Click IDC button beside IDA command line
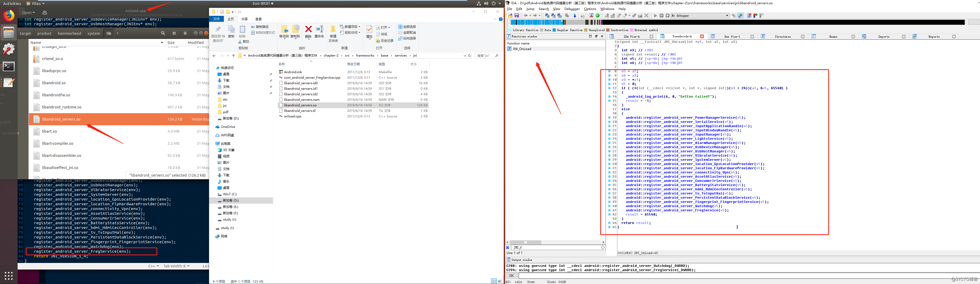The height and width of the screenshot is (284, 980). point(512,276)
